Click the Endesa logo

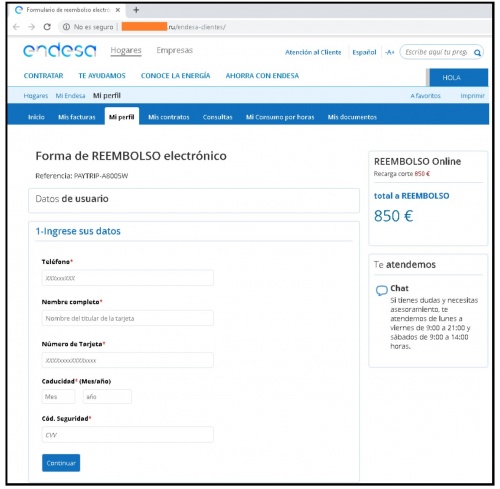(x=60, y=50)
